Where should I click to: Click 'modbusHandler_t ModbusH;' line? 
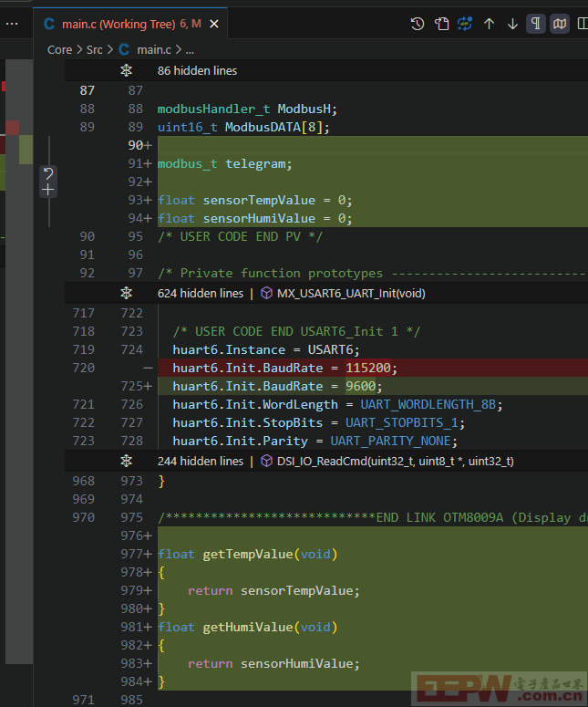(x=247, y=109)
